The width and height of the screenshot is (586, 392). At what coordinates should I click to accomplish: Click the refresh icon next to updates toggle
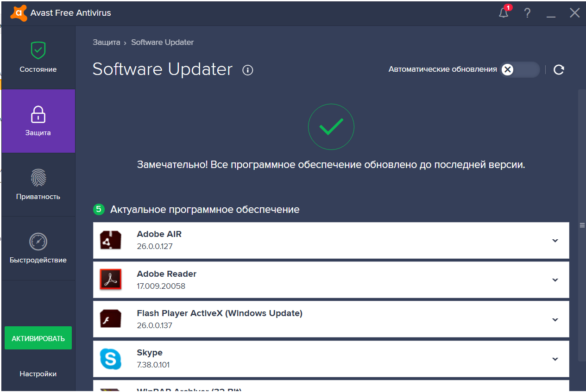558,69
